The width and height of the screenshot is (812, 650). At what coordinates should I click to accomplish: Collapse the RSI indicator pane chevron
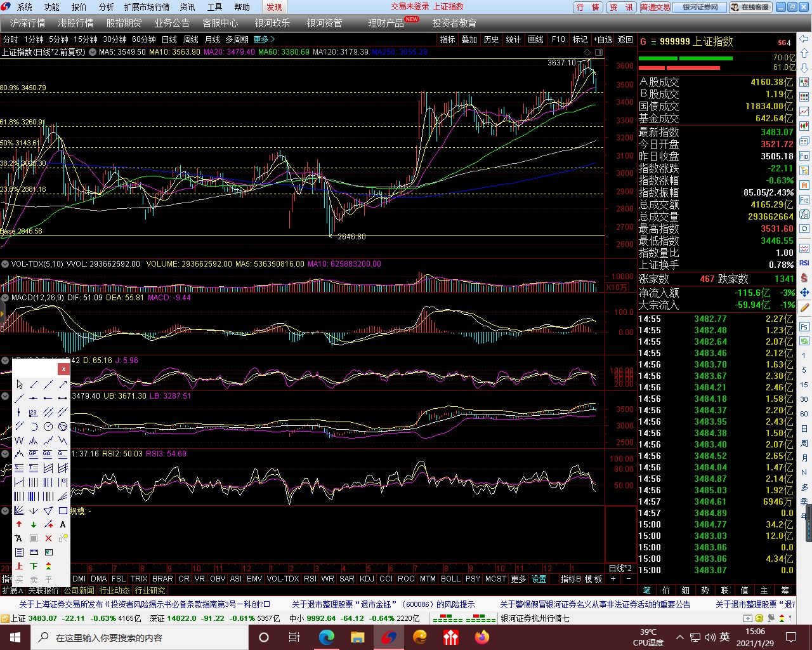[x=5, y=453]
